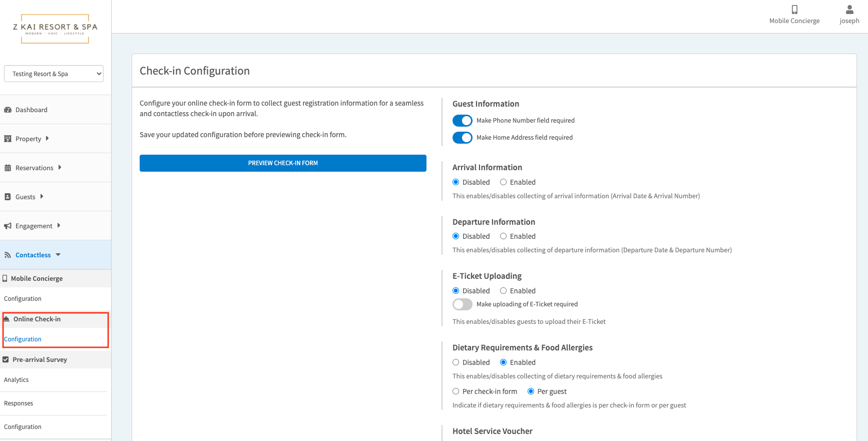Open the joseph user profile icon
The width and height of the screenshot is (868, 441).
point(849,10)
